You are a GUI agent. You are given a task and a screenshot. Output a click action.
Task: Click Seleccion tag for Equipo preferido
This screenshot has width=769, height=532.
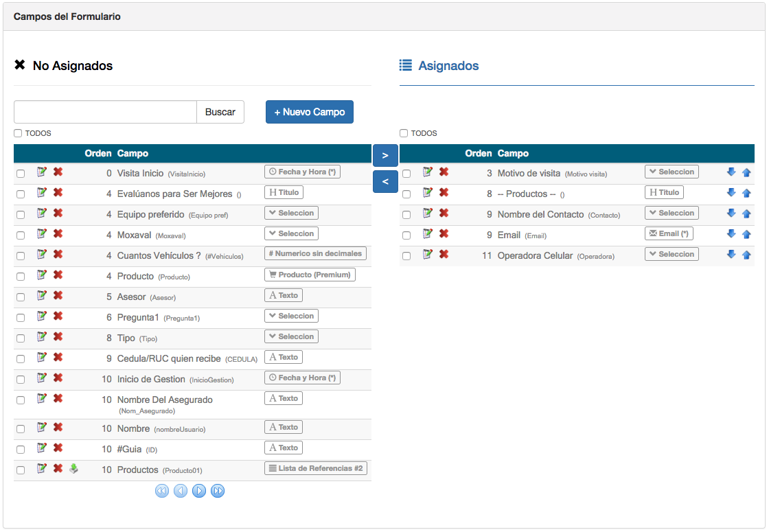[x=291, y=213]
